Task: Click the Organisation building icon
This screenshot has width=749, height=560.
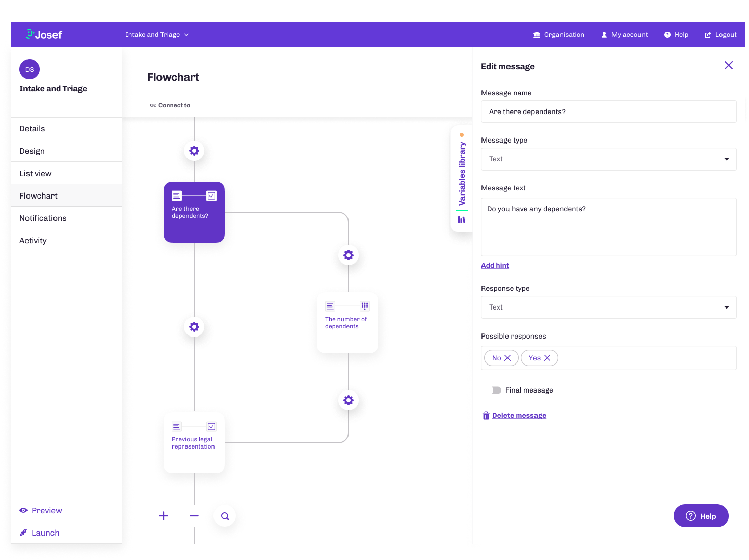Action: [x=536, y=34]
